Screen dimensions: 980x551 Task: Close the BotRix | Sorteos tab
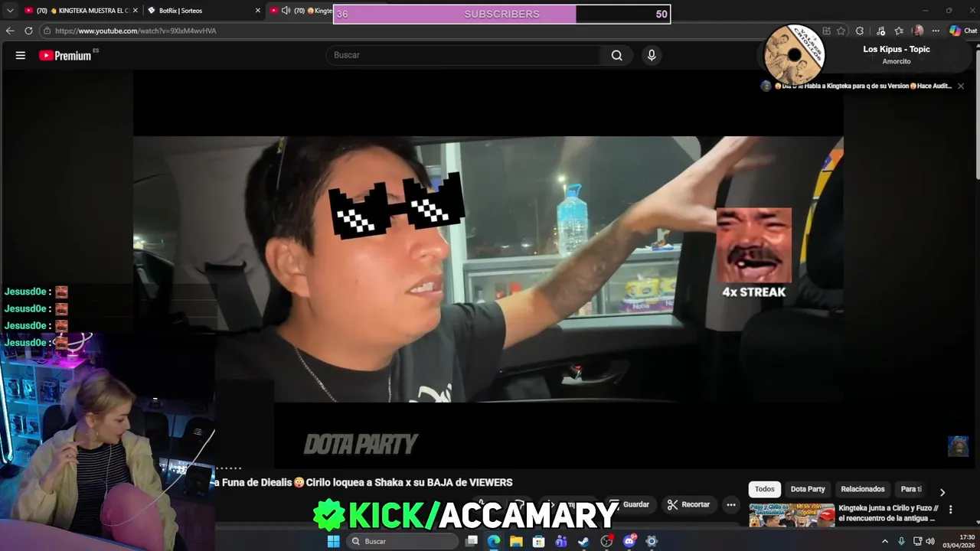(257, 11)
